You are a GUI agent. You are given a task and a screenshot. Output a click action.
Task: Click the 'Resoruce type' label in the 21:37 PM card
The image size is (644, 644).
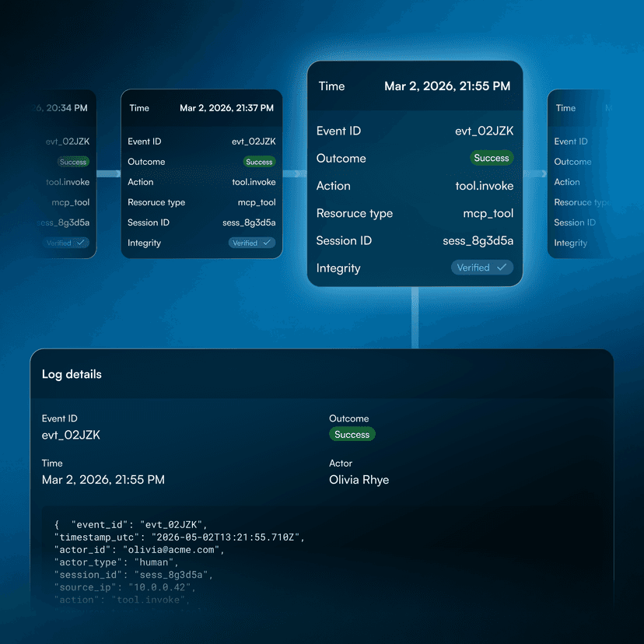[x=156, y=202]
